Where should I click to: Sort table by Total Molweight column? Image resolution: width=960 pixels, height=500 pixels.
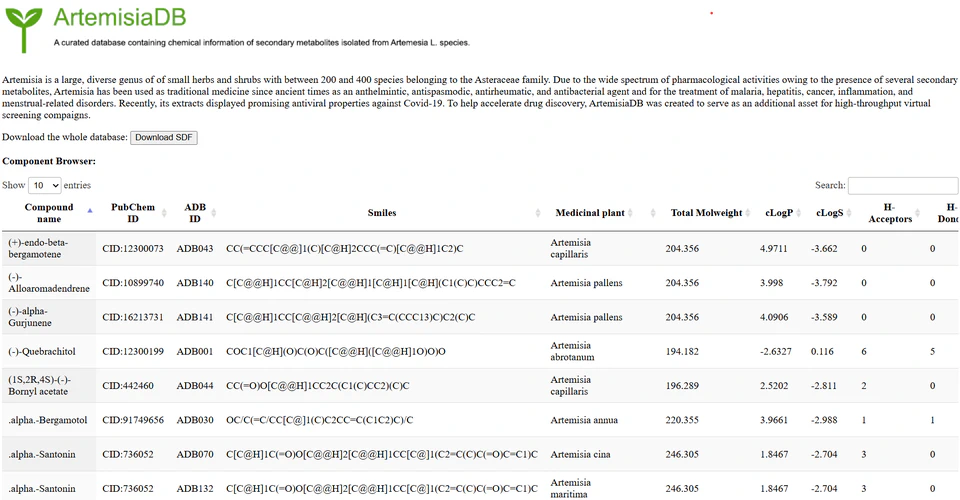pyautogui.click(x=706, y=213)
